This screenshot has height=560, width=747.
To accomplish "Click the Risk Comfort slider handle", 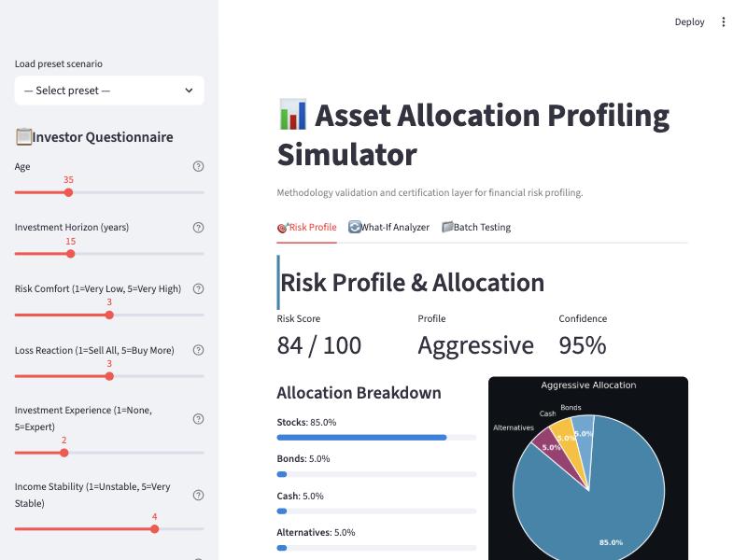I will point(109,315).
